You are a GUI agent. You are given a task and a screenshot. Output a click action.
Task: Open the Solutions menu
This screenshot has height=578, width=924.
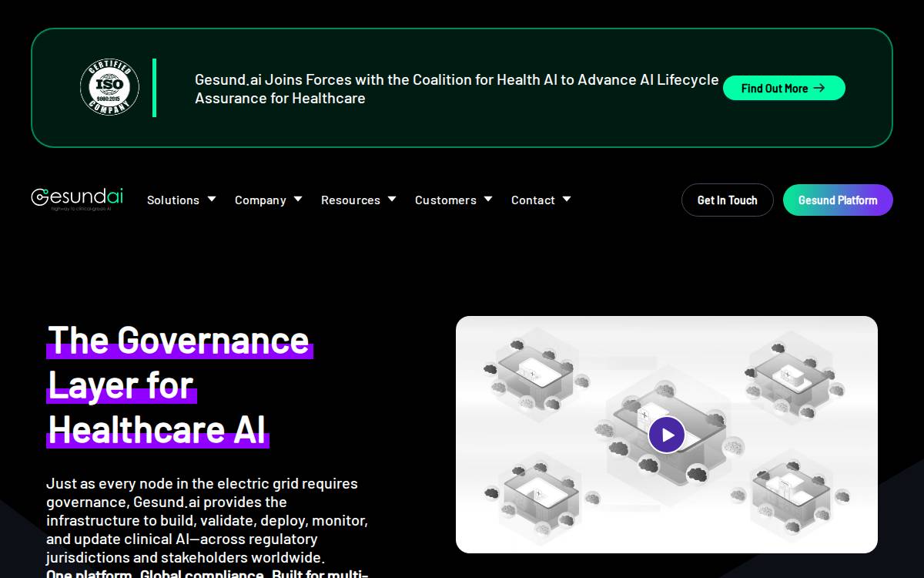pyautogui.click(x=173, y=200)
